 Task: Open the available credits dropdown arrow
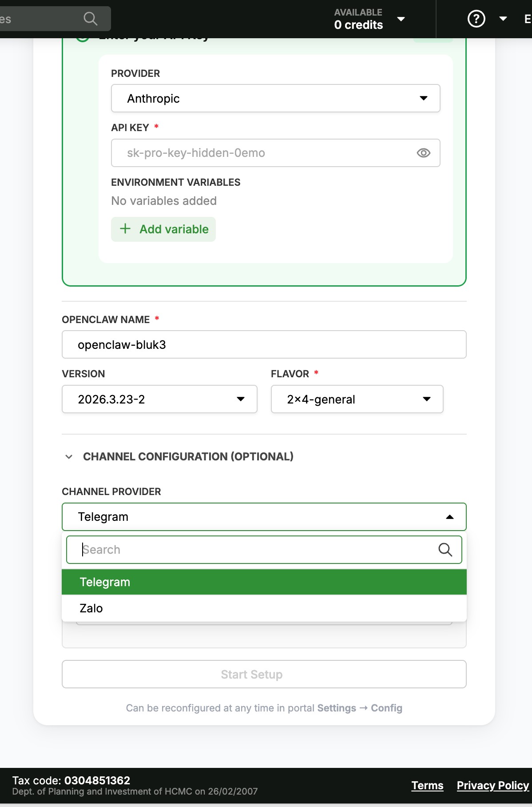(401, 19)
